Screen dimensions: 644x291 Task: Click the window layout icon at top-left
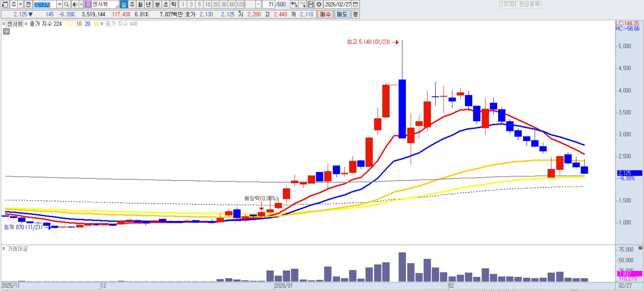coord(5,4)
